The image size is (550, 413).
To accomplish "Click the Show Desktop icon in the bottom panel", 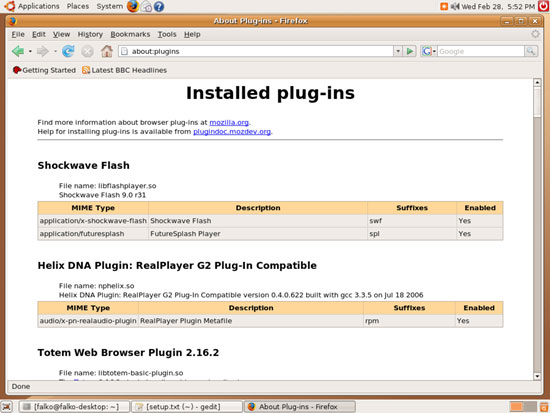I will point(7,407).
